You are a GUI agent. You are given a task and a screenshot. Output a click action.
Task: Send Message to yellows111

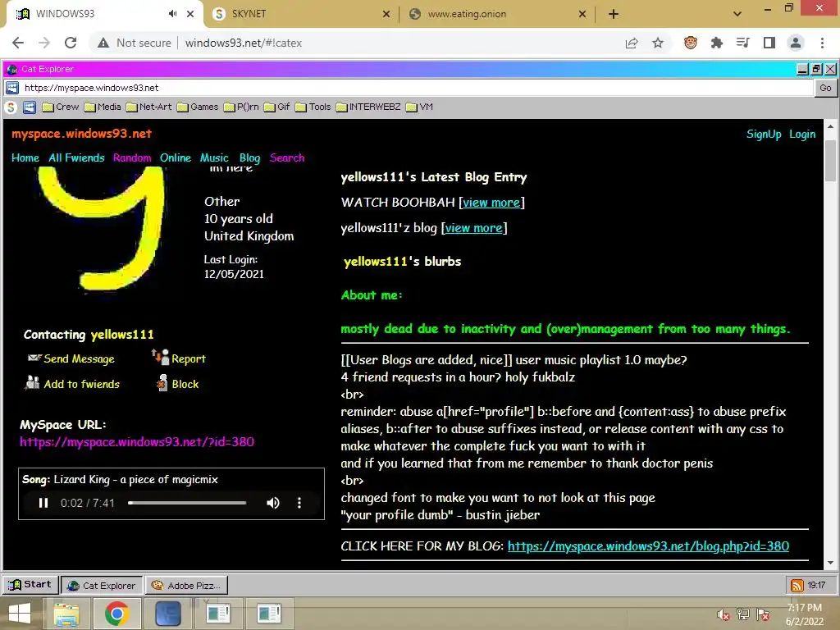(x=71, y=359)
